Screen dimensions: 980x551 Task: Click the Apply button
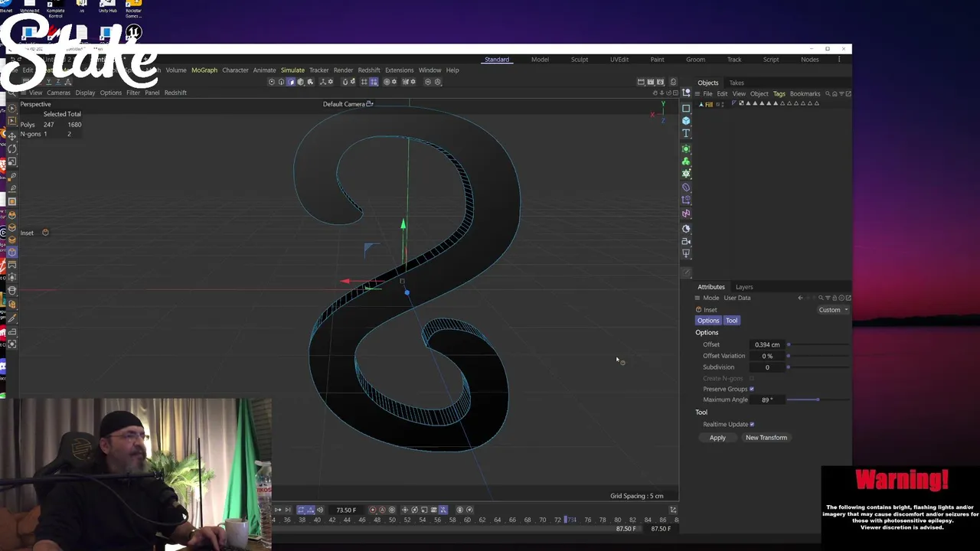tap(717, 438)
